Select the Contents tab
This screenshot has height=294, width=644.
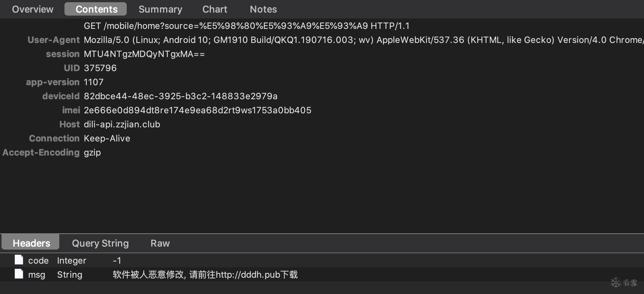[x=96, y=9]
